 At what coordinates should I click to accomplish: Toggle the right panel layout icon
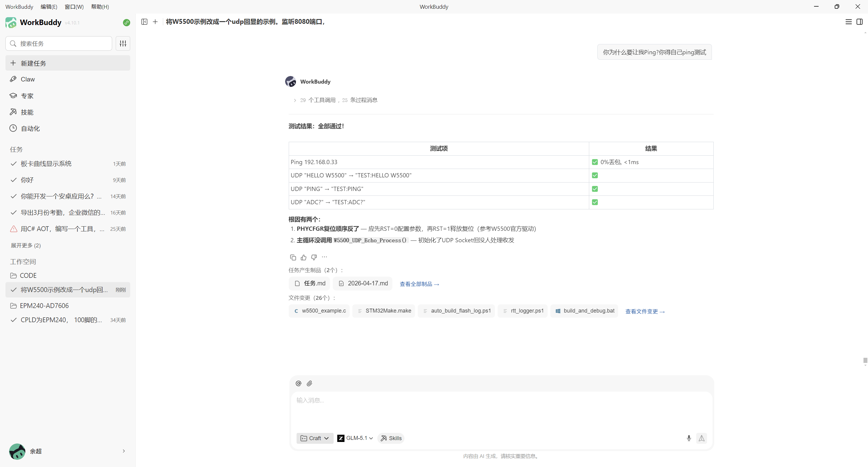[860, 22]
